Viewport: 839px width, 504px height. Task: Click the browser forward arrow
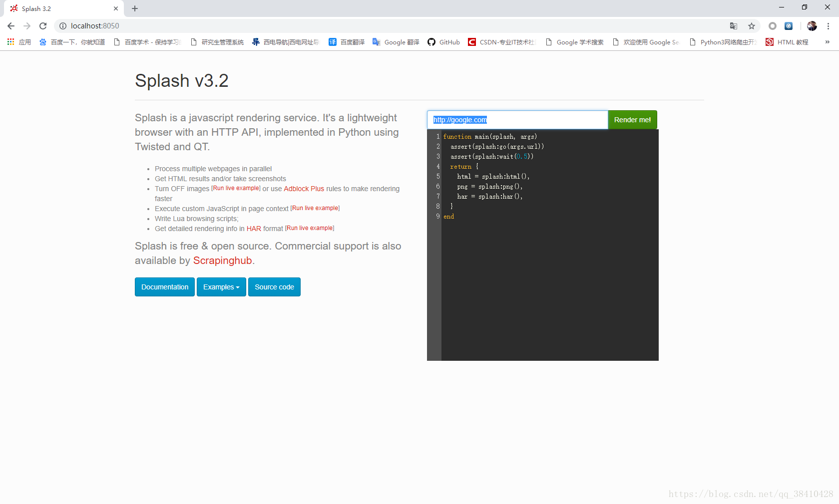point(27,26)
